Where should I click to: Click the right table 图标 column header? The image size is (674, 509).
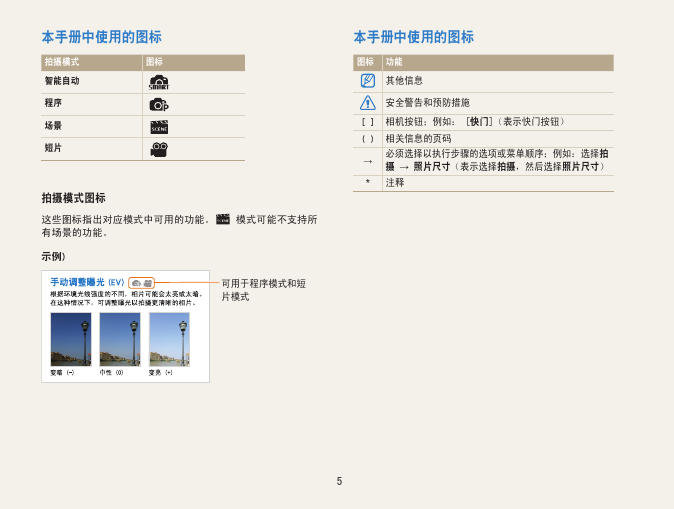click(x=365, y=62)
